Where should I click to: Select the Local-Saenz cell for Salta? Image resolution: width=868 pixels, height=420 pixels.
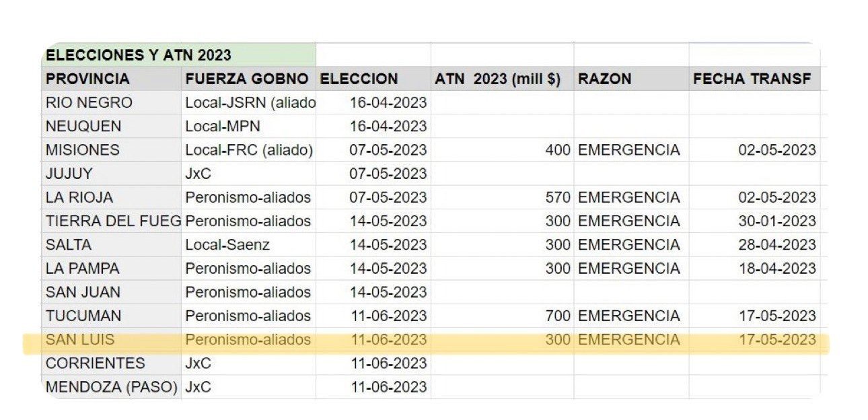click(227, 245)
